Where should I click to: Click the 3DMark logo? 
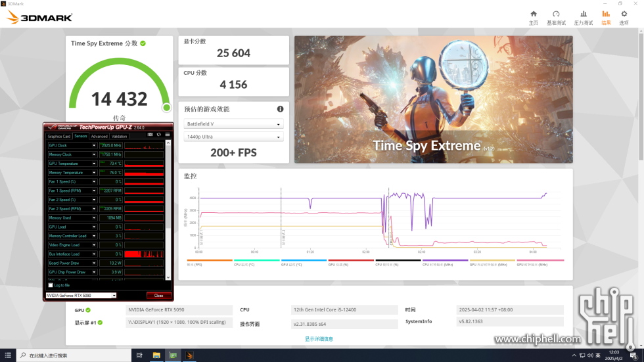tap(39, 17)
